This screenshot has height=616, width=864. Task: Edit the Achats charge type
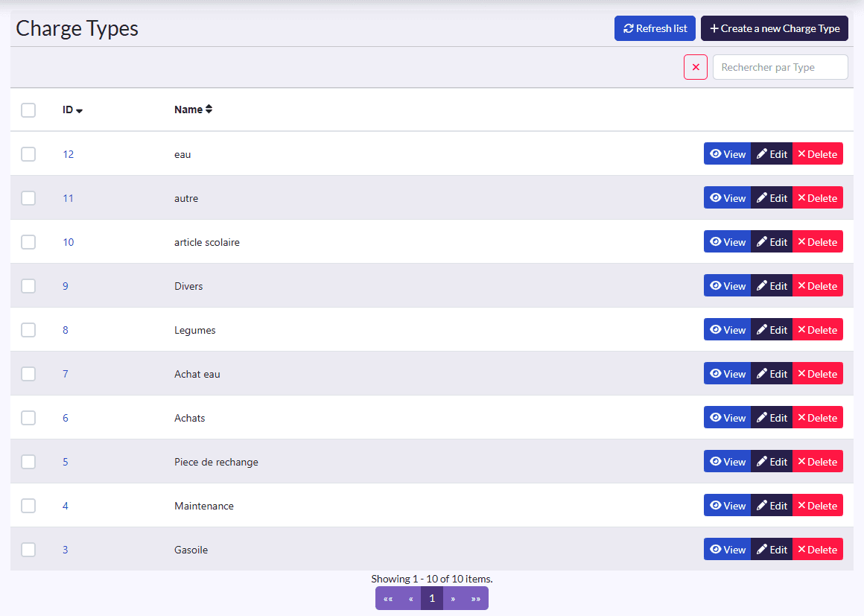click(x=772, y=418)
